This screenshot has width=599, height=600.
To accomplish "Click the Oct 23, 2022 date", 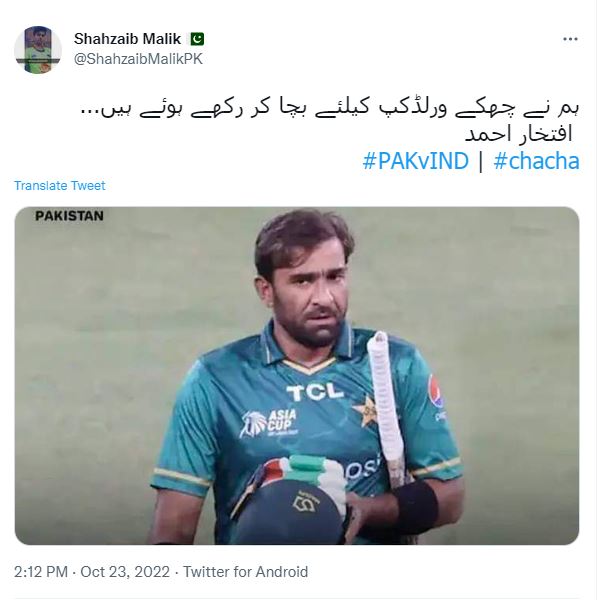I will pyautogui.click(x=125, y=572).
